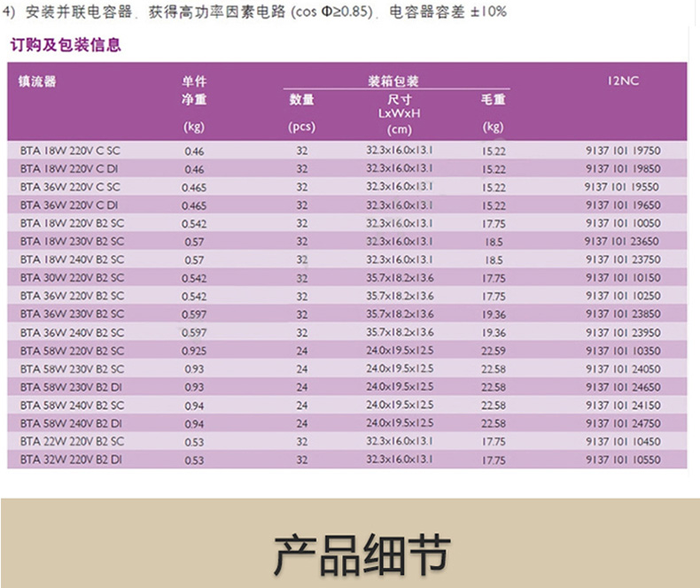The image size is (700, 588).
Task: Select the BTA 18W 220V C SC row label
Action: [x=68, y=151]
